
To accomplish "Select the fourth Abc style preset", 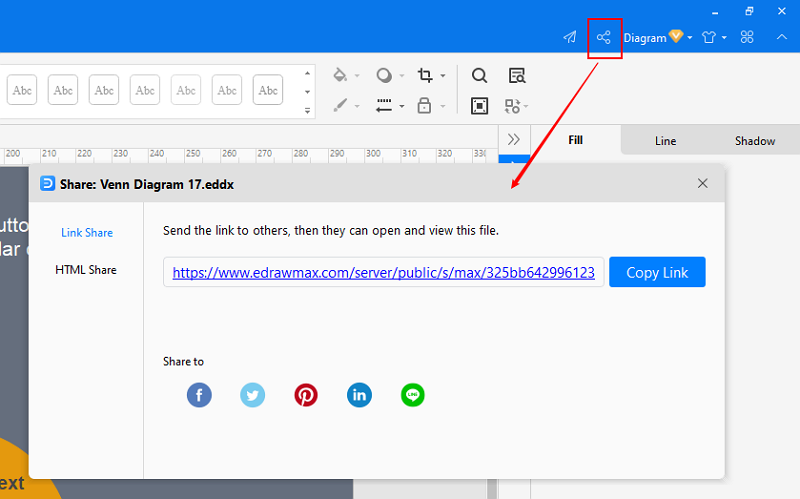I will [145, 90].
